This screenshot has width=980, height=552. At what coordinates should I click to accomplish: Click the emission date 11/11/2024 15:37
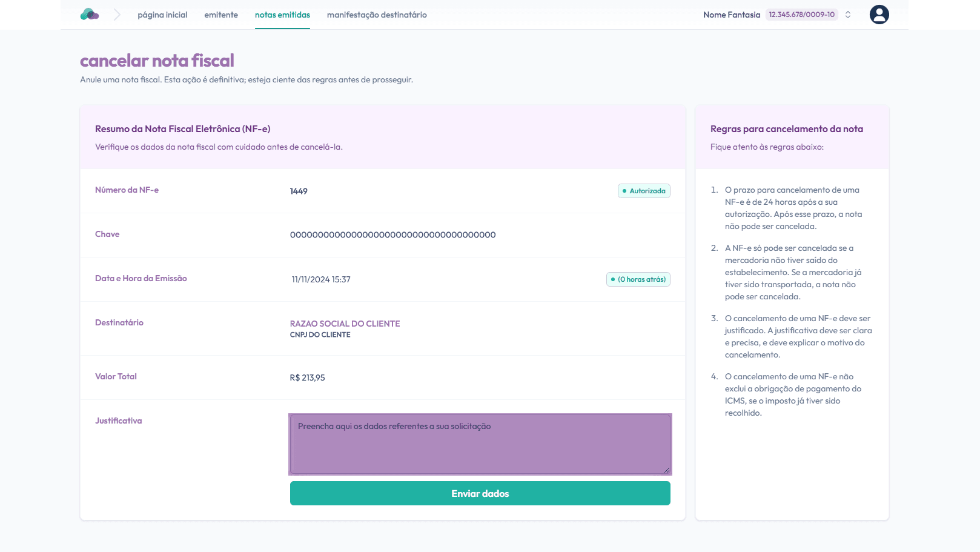pyautogui.click(x=321, y=280)
